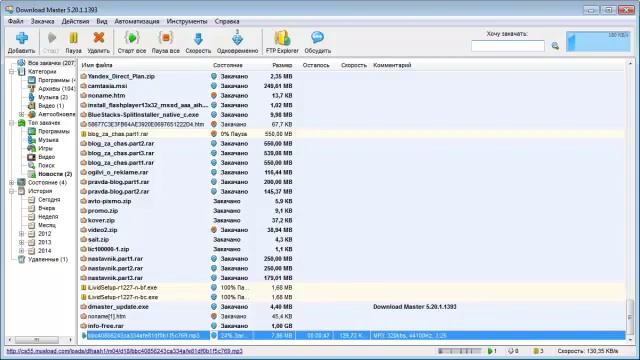Screen dimensions: 640x360
Task: Select the kover.zip download row
Action: (352, 220)
